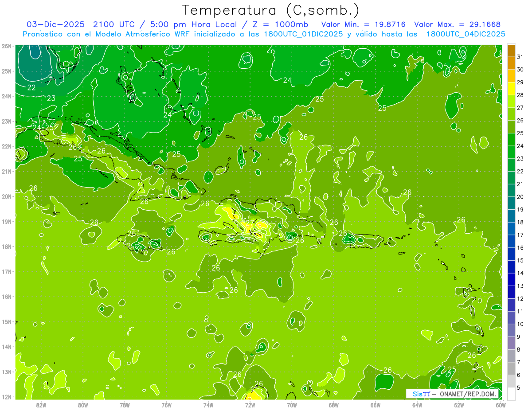532x411 pixels.
Task: Click the colorbar scale label "17"
Action: 520,235
